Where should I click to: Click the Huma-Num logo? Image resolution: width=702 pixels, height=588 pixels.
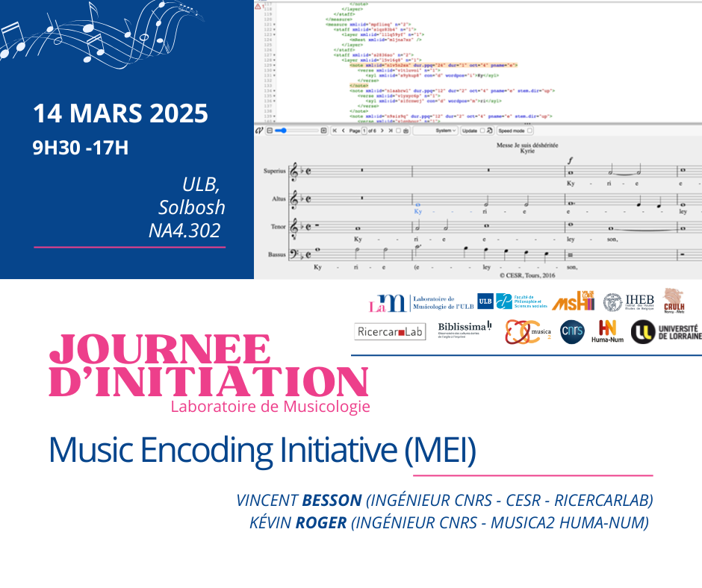pyautogui.click(x=608, y=331)
